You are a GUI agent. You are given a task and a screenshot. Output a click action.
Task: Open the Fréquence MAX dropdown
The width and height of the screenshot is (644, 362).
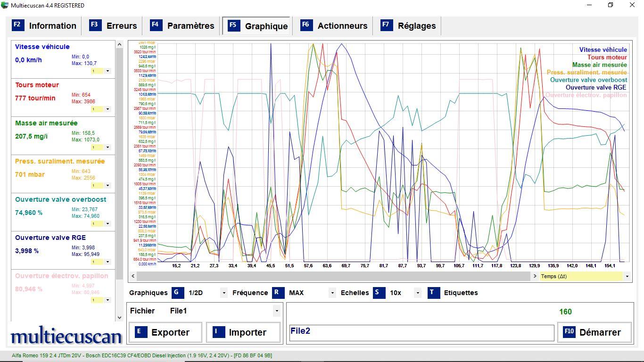coord(332,293)
